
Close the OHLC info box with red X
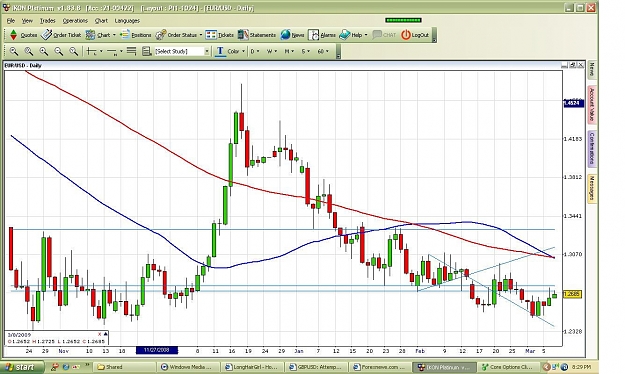tap(100, 334)
